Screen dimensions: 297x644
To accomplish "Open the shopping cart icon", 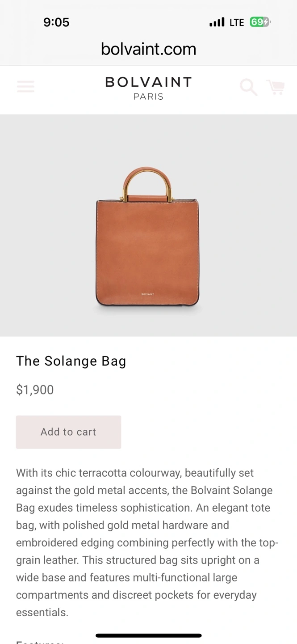I will 276,87.
